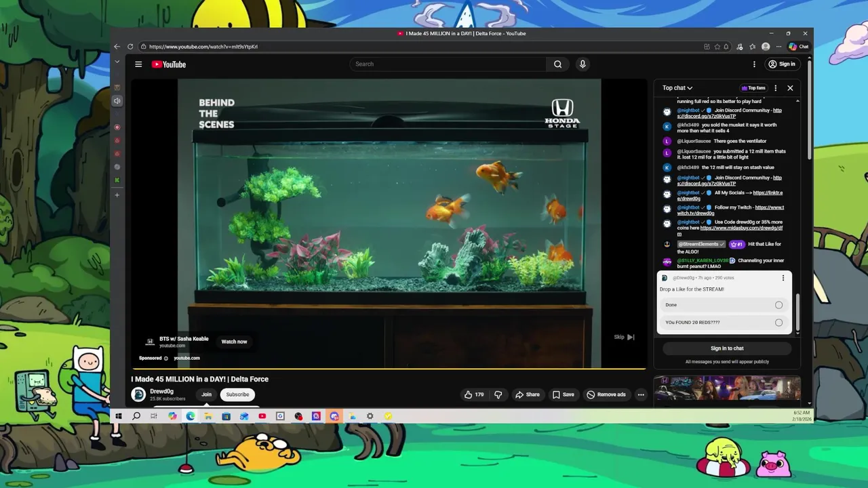The width and height of the screenshot is (868, 488).
Task: Open Windows Settings gear on taskbar
Action: (x=370, y=416)
